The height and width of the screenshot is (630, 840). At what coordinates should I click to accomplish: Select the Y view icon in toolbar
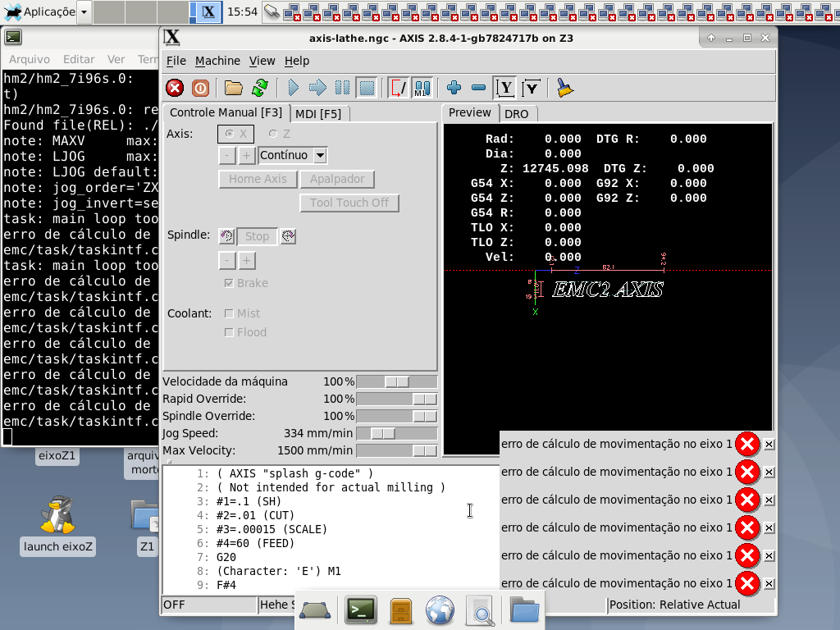click(505, 88)
